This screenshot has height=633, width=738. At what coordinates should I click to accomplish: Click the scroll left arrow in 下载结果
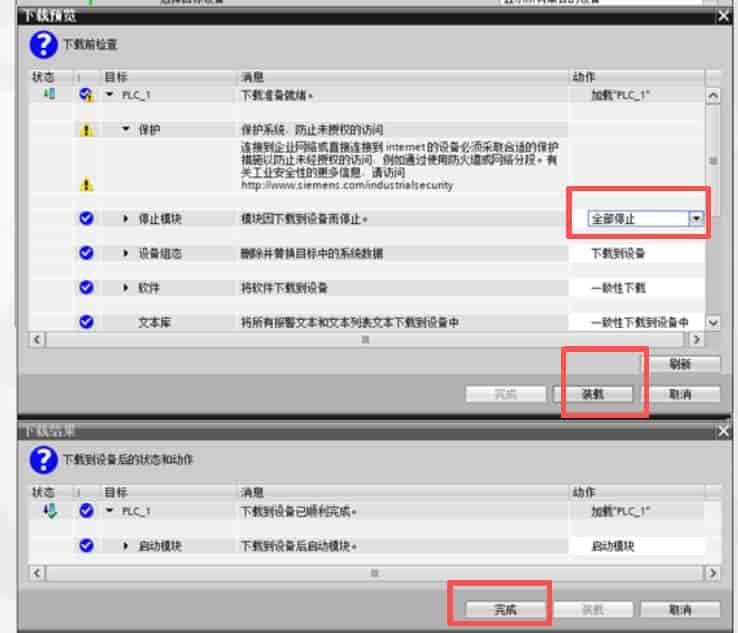coord(37,573)
